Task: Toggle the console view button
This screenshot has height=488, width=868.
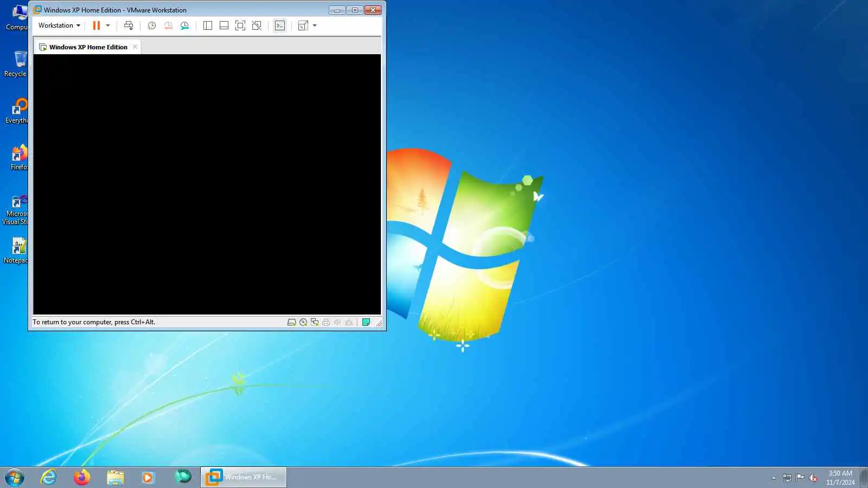Action: click(x=280, y=25)
